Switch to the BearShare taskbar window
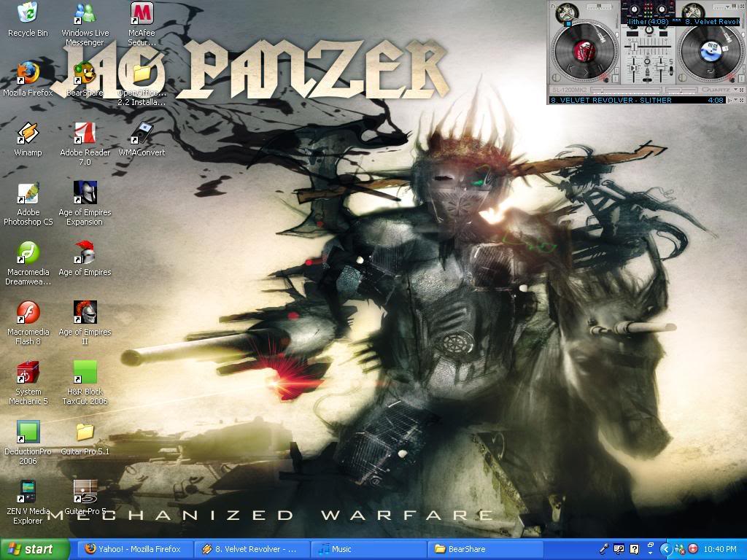 click(486, 549)
